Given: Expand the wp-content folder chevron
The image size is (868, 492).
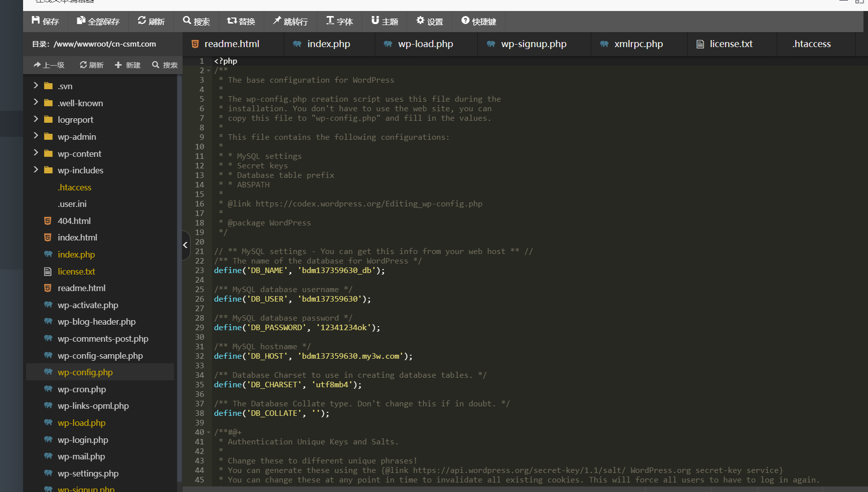Looking at the screenshot, I should (x=36, y=153).
